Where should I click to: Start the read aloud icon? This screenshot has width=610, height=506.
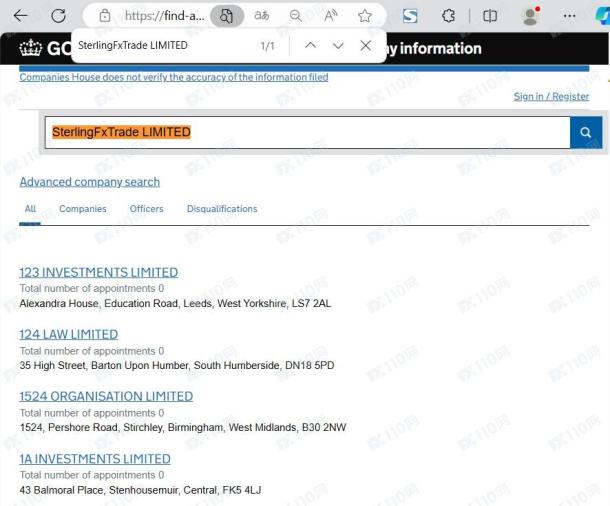(x=330, y=16)
